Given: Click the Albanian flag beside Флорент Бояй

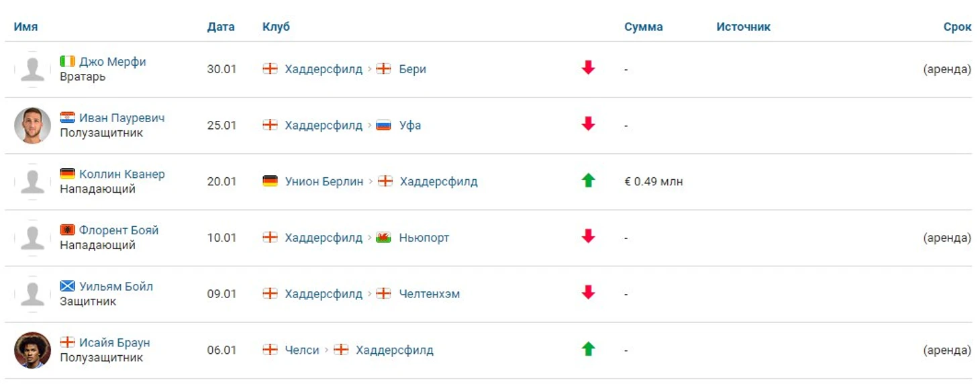Looking at the screenshot, I should click(x=67, y=230).
